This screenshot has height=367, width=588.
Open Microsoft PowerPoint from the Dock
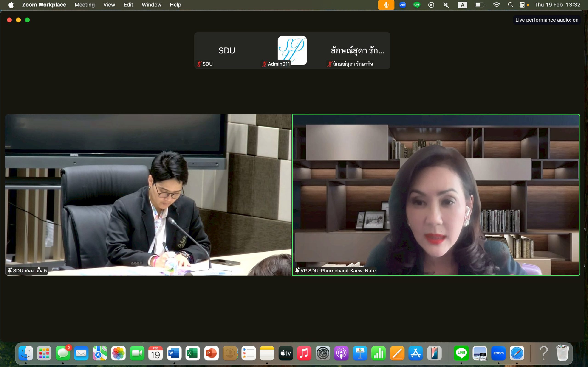211,353
